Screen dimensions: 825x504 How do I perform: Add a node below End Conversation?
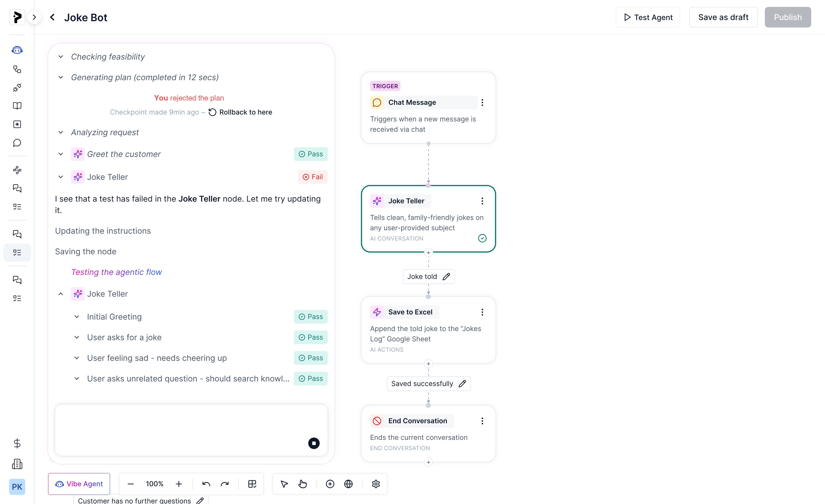coord(428,462)
